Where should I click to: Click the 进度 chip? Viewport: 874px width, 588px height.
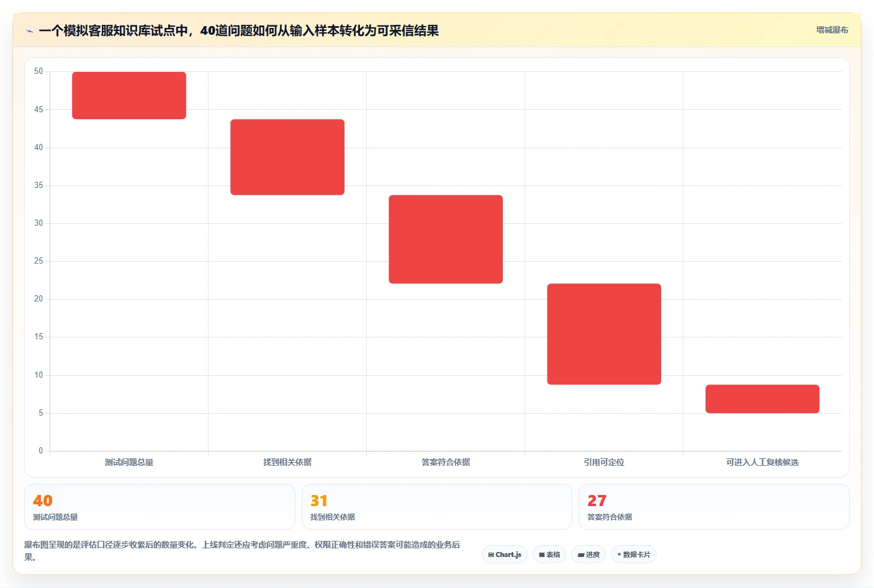pos(588,555)
